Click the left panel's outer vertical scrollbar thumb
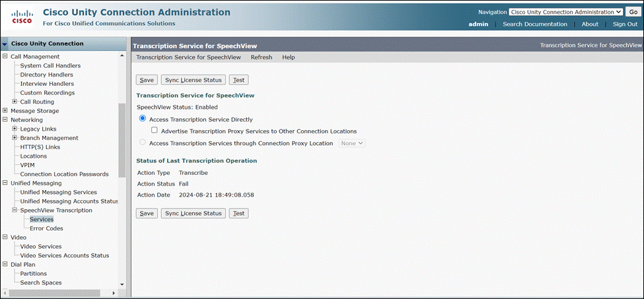The image size is (644, 299). click(x=122, y=140)
